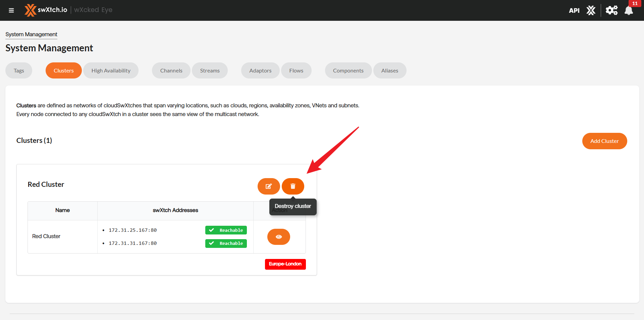Open the Channels tab
644x320 pixels.
[x=171, y=70]
